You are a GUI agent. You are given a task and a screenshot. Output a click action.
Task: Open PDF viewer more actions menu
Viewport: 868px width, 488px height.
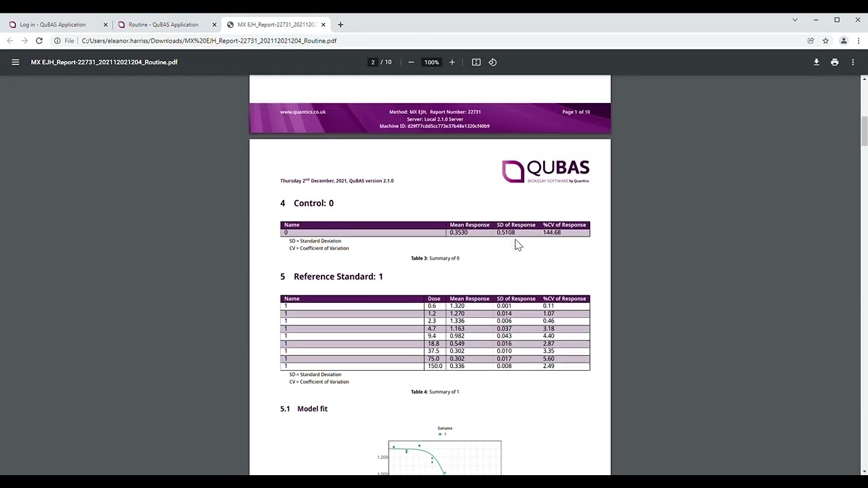(x=853, y=62)
